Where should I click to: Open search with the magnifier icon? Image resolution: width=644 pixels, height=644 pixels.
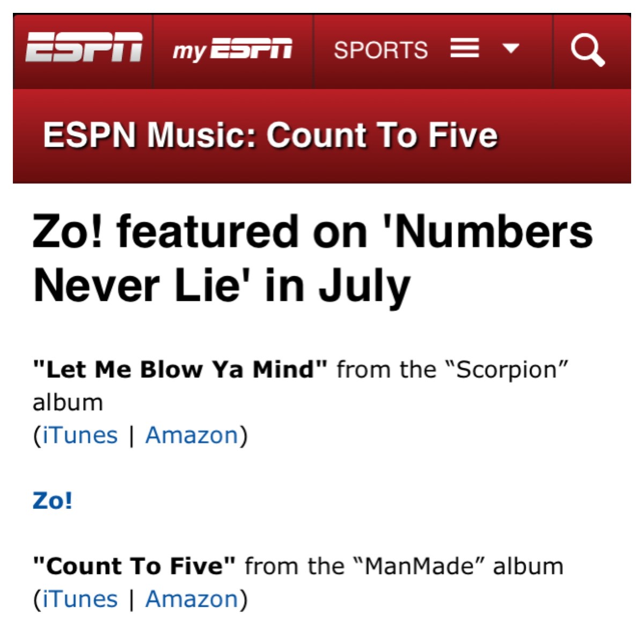tap(588, 50)
